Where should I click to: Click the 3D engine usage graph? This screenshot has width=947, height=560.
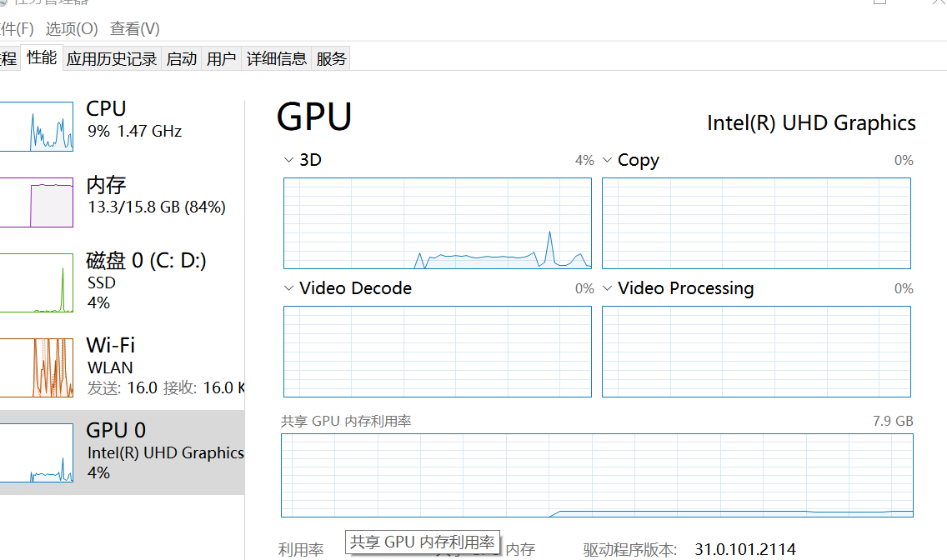[438, 223]
